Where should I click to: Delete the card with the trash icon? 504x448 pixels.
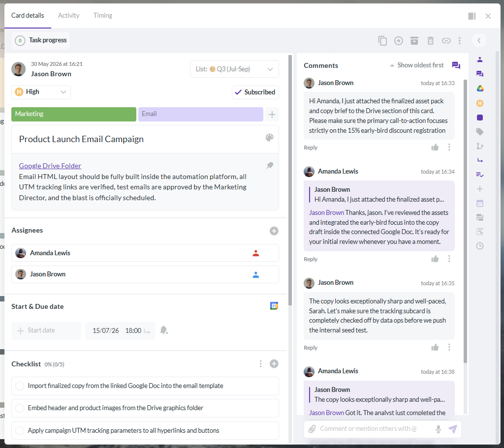click(430, 41)
